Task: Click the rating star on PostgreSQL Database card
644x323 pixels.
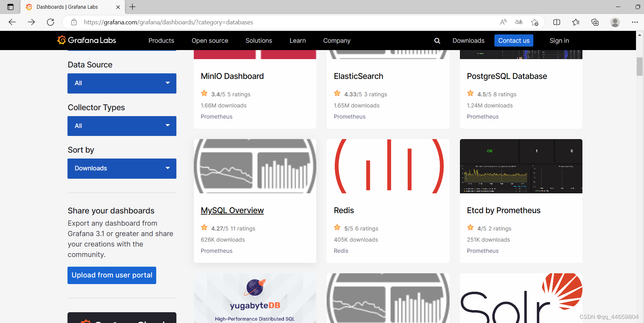Action: point(470,93)
